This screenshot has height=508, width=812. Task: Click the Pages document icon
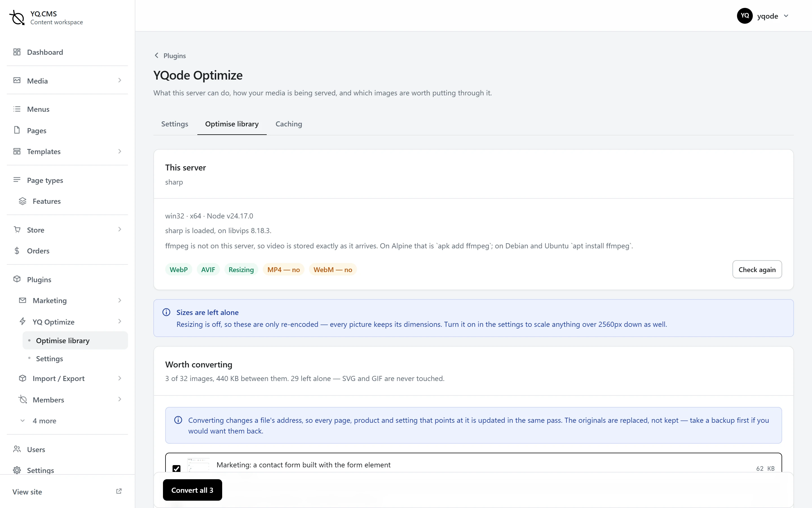[17, 130]
